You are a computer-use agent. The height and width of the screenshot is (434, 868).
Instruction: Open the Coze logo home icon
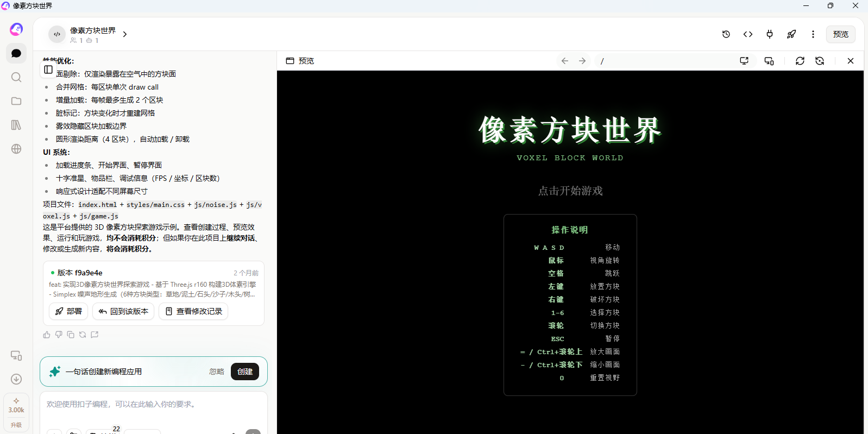(x=16, y=29)
